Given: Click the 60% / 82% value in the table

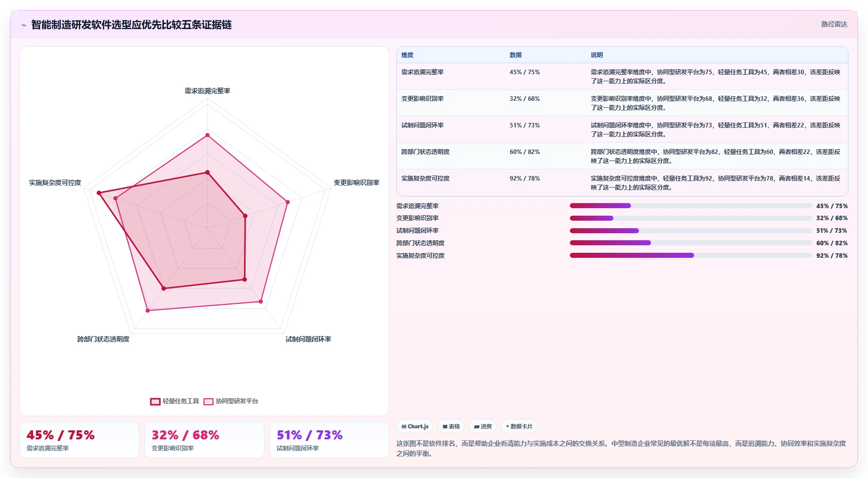Looking at the screenshot, I should tap(525, 152).
